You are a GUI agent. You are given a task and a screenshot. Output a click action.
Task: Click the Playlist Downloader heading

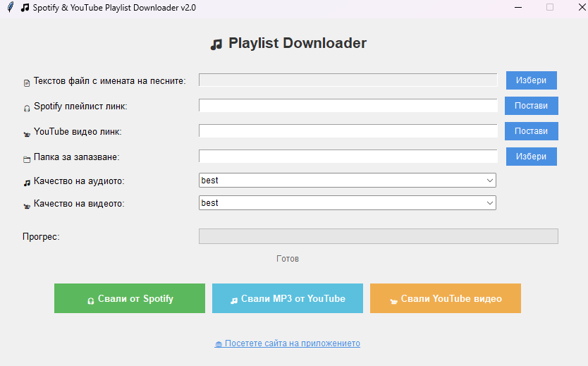pos(298,43)
